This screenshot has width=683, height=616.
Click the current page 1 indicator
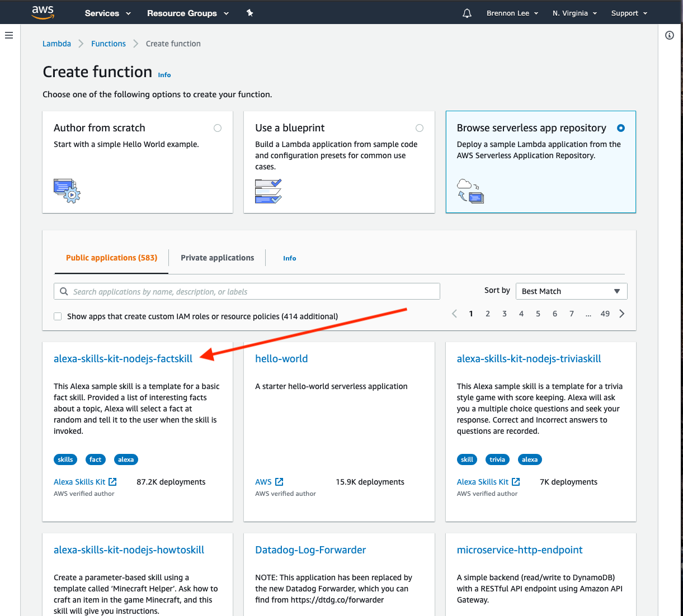[471, 314]
